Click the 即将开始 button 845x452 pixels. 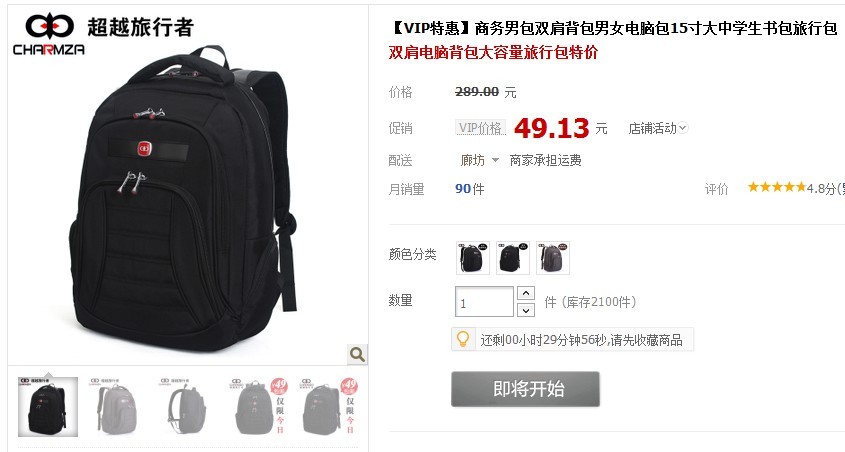click(525, 388)
